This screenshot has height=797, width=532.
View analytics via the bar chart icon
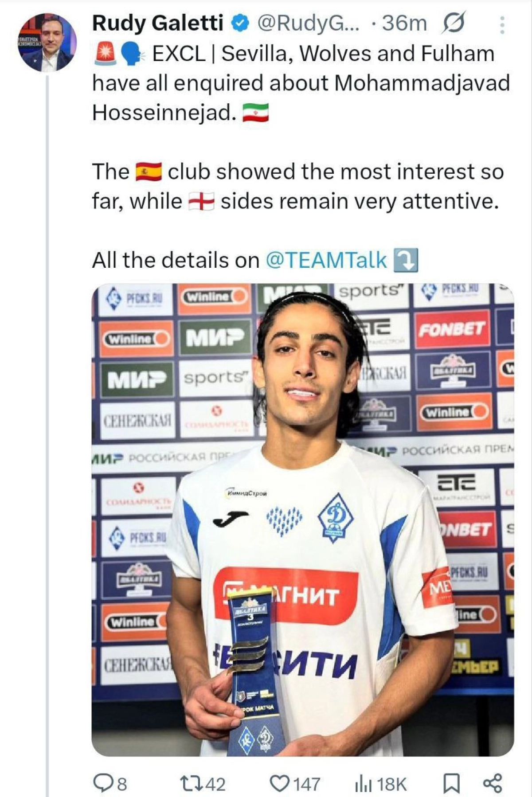pos(363,784)
